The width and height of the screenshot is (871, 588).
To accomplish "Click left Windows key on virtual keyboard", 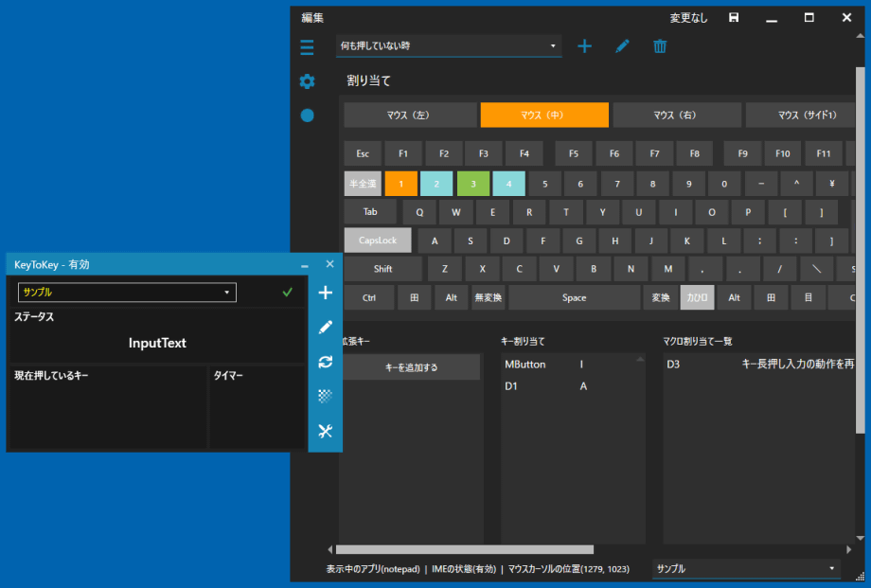I will (x=415, y=298).
